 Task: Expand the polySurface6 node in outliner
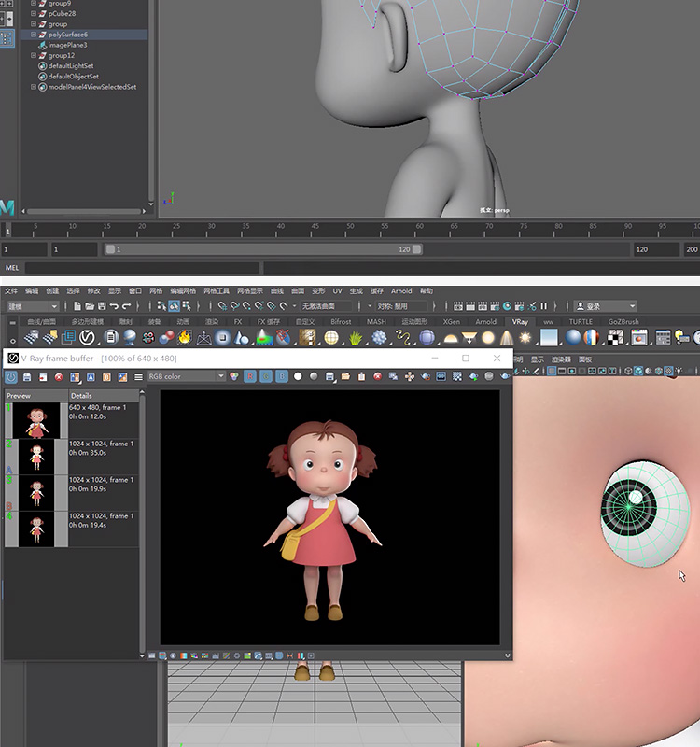click(x=34, y=35)
